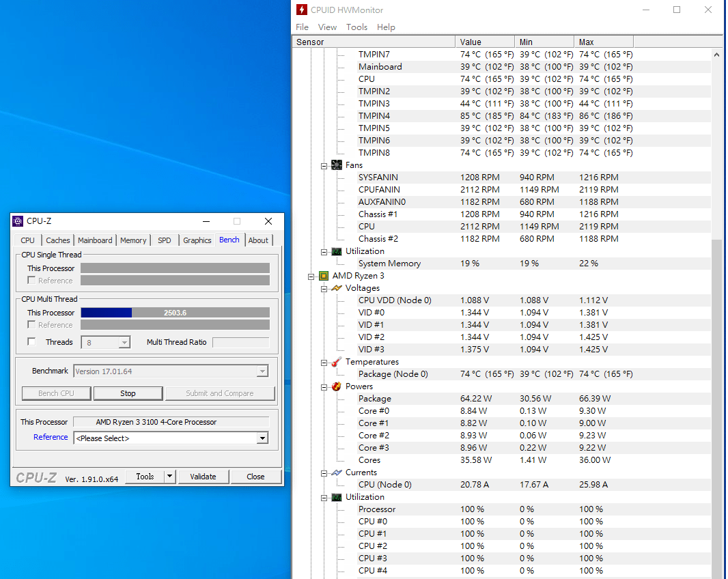The height and width of the screenshot is (579, 728).
Task: Click the Tools button in CPU-Z
Action: pos(145,477)
